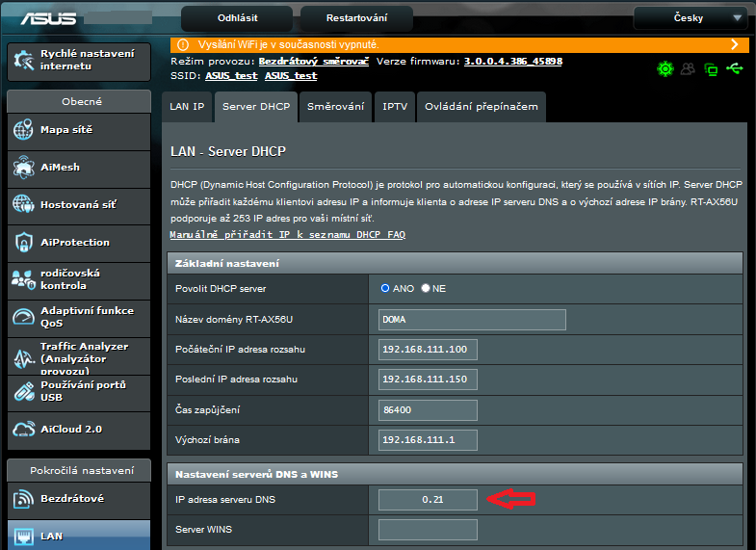Screen dimensions: 756x550
Task: Select NE for Povolit DHCP server
Action: pos(426,288)
